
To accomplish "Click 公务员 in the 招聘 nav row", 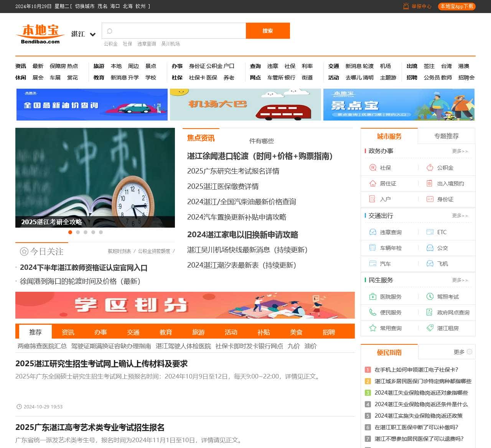I will point(431,78).
